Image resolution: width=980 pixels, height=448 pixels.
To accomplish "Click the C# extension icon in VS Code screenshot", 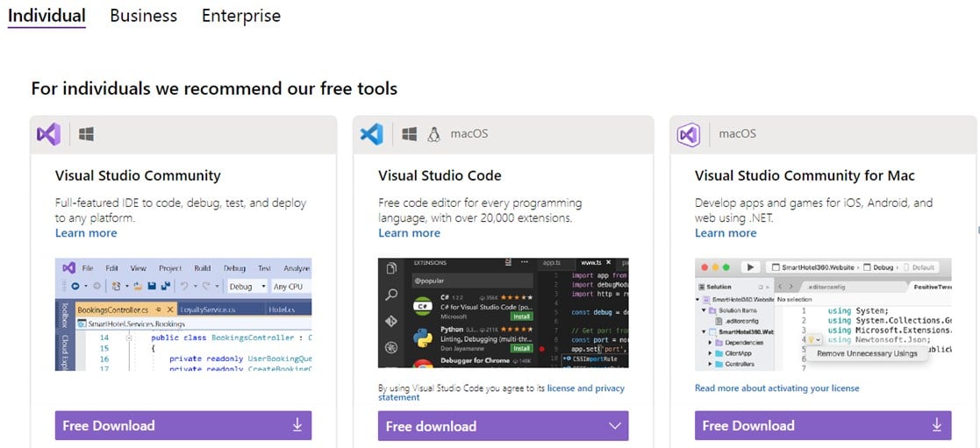I will (423, 306).
